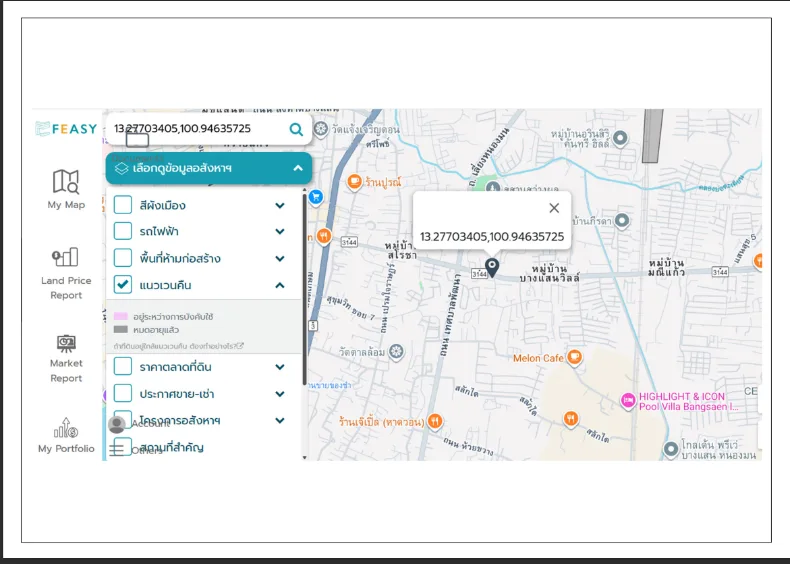
Task: Click the pink อยู่ระหว่างการบังคับใช้ swatch
Action: 120,316
